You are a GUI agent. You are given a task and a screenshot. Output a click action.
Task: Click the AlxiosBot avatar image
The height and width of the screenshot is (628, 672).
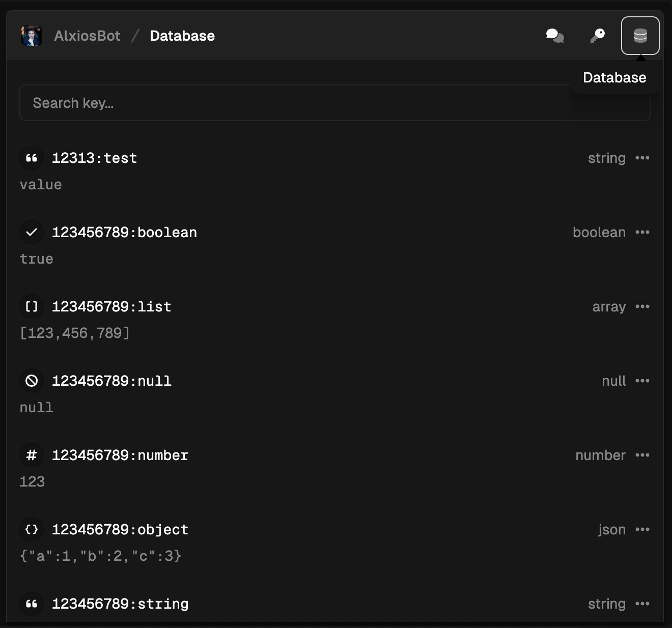(31, 36)
